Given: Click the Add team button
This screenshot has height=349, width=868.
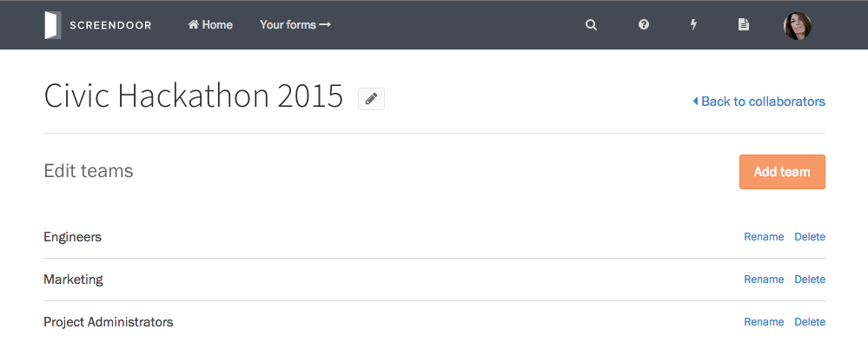Looking at the screenshot, I should [782, 172].
